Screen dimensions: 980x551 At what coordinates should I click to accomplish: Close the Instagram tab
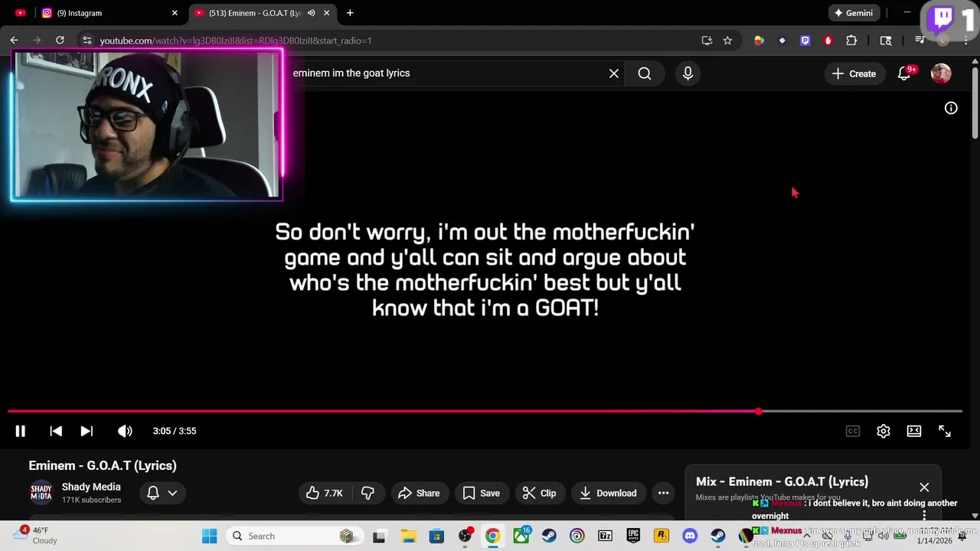point(175,13)
